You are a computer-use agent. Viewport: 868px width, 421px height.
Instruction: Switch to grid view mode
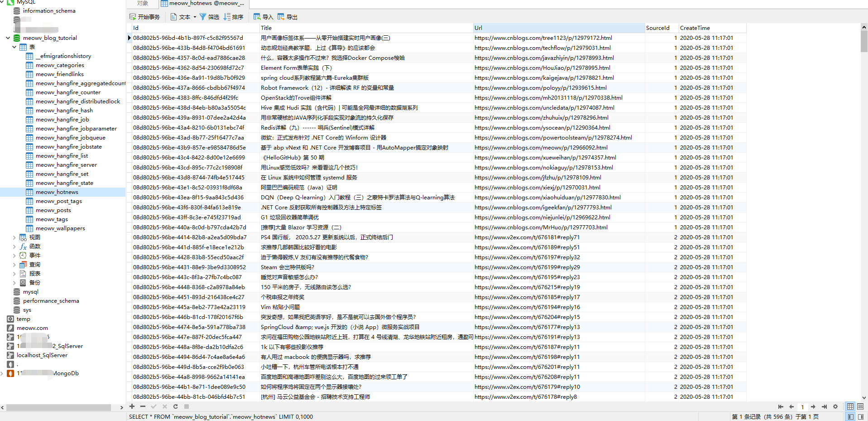coord(850,406)
